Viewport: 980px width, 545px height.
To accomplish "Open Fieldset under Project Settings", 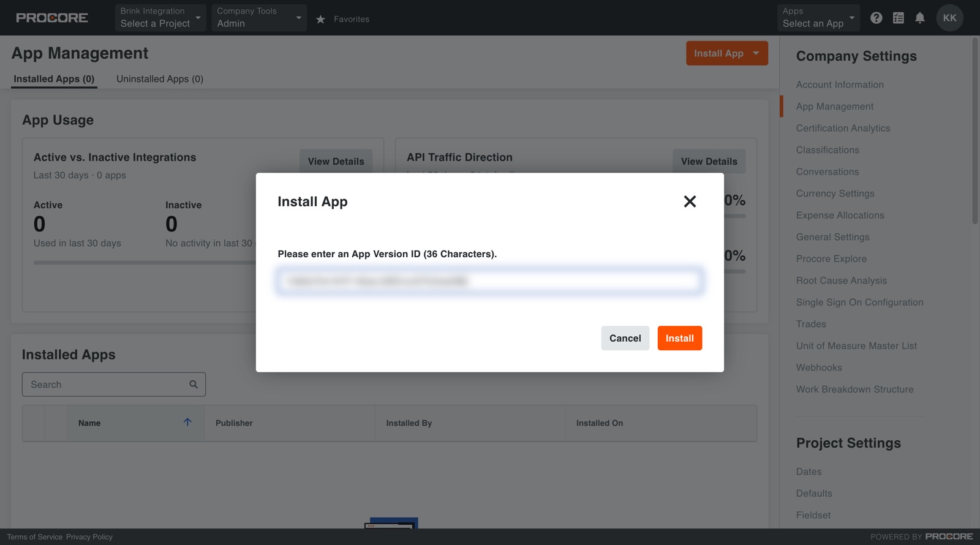I will coord(813,515).
